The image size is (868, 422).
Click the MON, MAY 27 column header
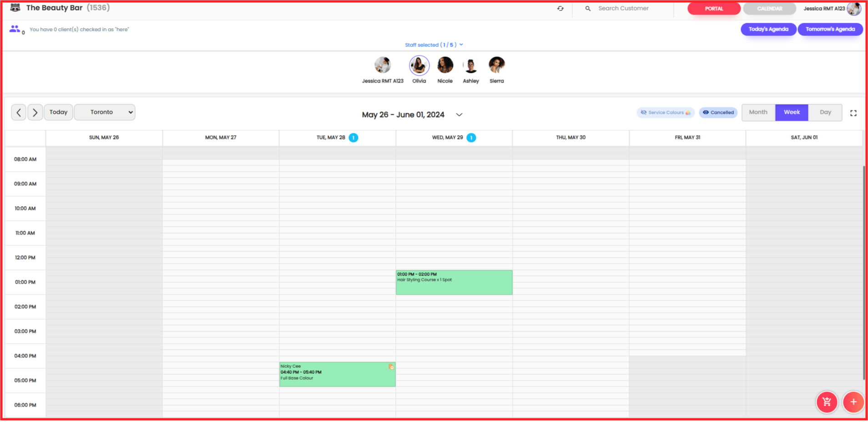221,137
